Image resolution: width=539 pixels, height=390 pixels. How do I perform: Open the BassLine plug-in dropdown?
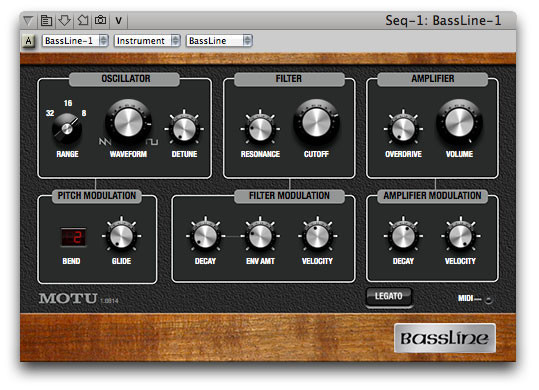coord(219,41)
